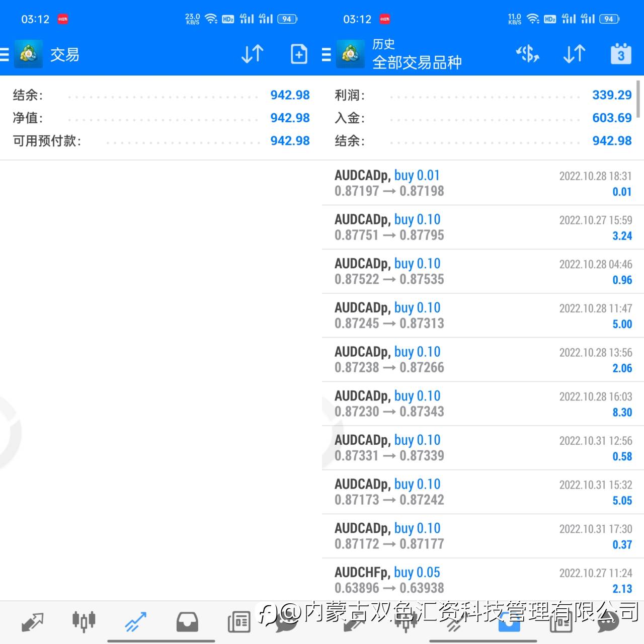Image resolution: width=644 pixels, height=644 pixels.
Task: Open the AUDCADp buy 0.01 history entry
Action: point(483,183)
